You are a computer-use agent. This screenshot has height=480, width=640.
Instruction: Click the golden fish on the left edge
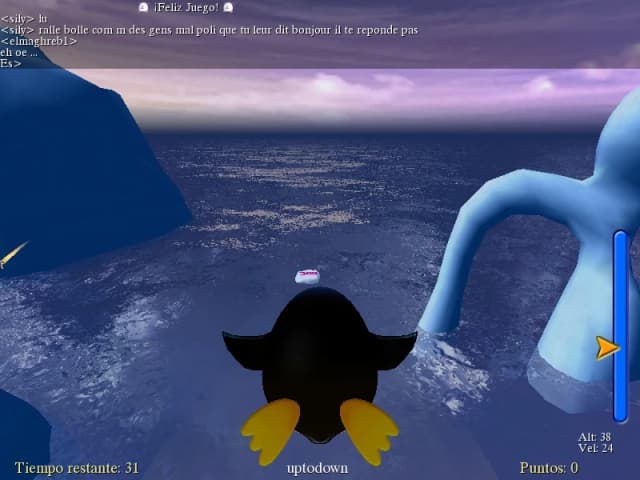point(13,254)
